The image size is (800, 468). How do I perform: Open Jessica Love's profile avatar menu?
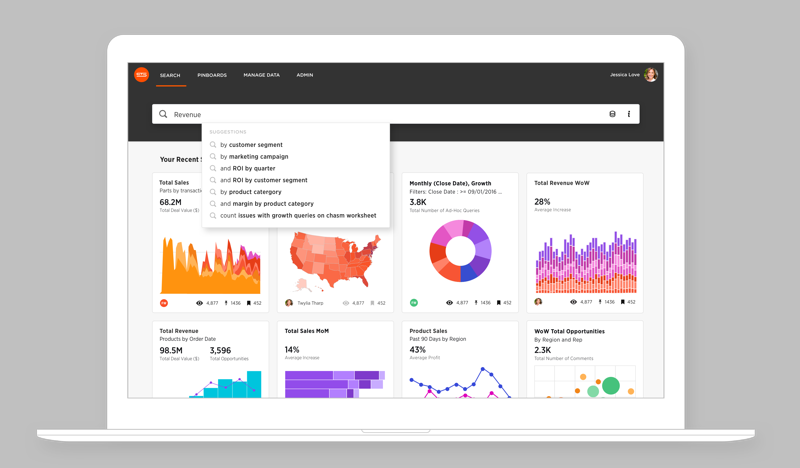(x=651, y=75)
